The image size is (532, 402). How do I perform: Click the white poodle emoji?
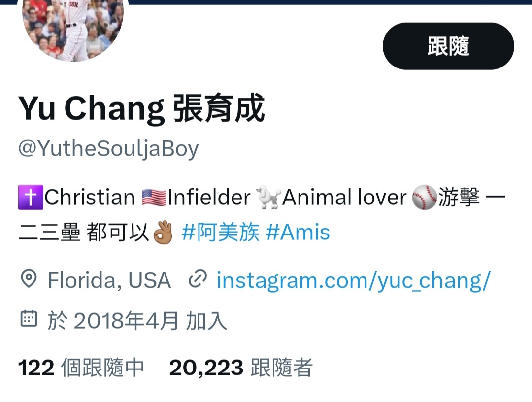pyautogui.click(x=269, y=197)
